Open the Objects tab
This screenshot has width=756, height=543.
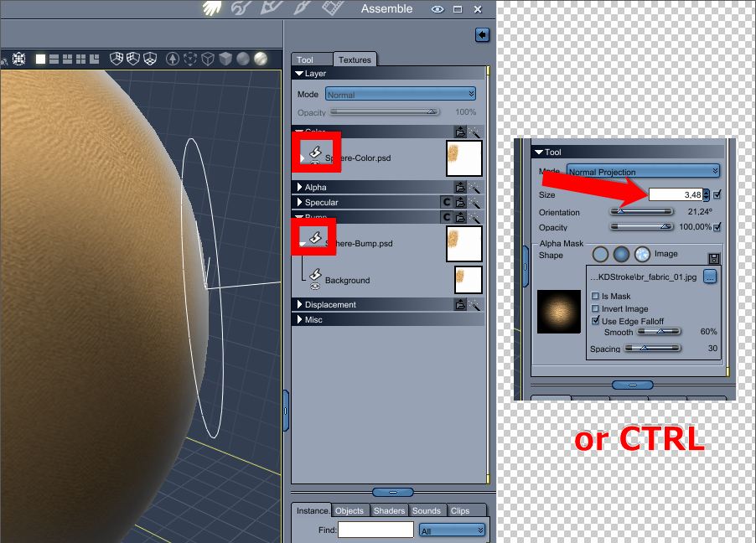350,510
